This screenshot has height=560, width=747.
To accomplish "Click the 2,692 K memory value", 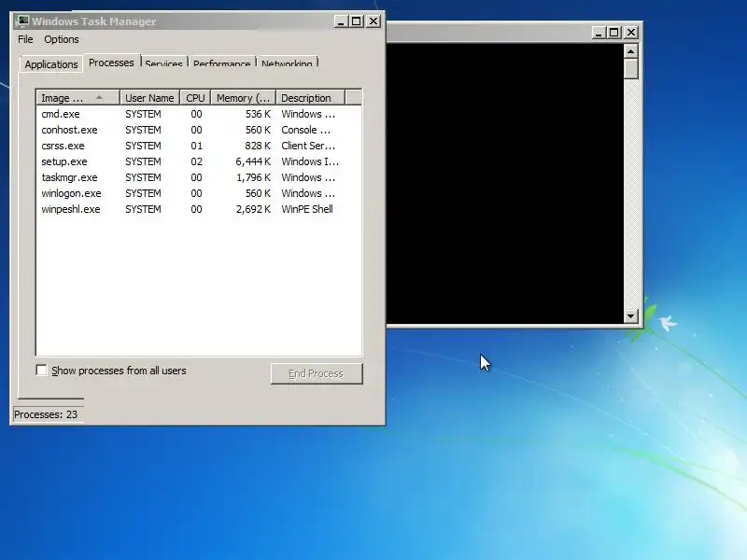I will tap(253, 209).
